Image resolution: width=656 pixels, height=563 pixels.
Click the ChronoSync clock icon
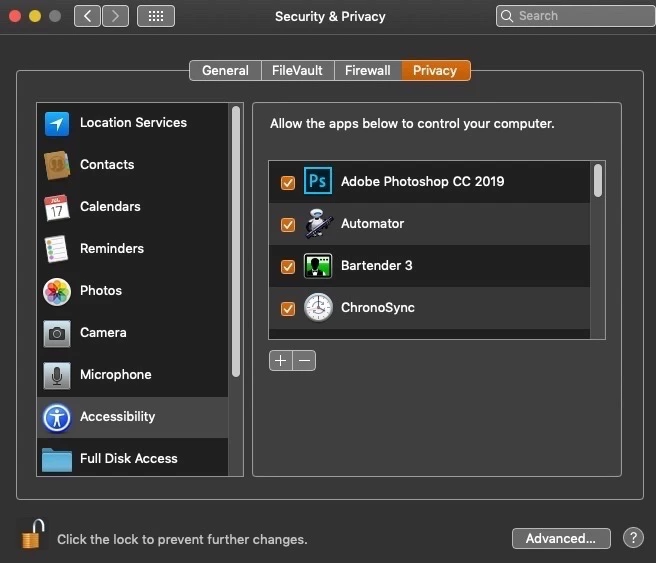pyautogui.click(x=318, y=307)
